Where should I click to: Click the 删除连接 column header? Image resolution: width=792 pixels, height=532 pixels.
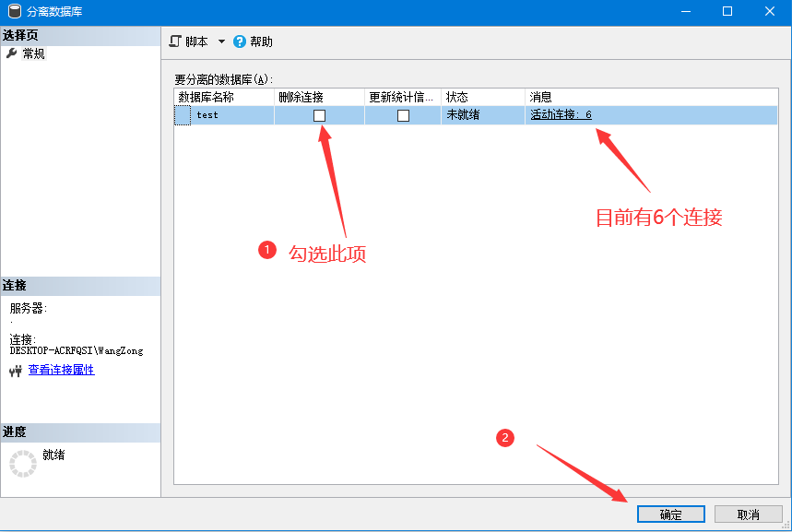click(x=319, y=97)
